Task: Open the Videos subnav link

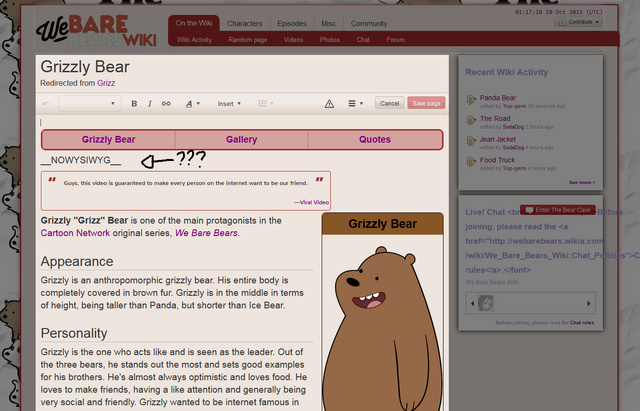Action: tap(293, 40)
